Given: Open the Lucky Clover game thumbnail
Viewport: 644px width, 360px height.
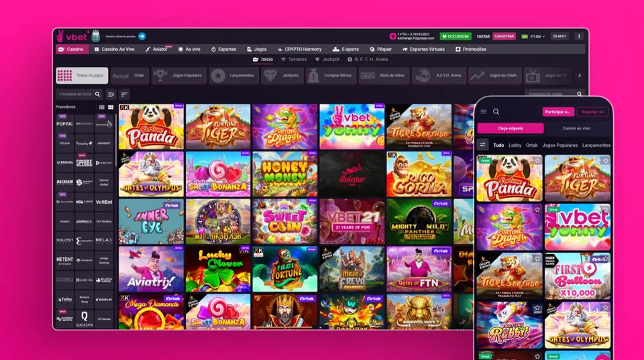Looking at the screenshot, I should pyautogui.click(x=218, y=269).
